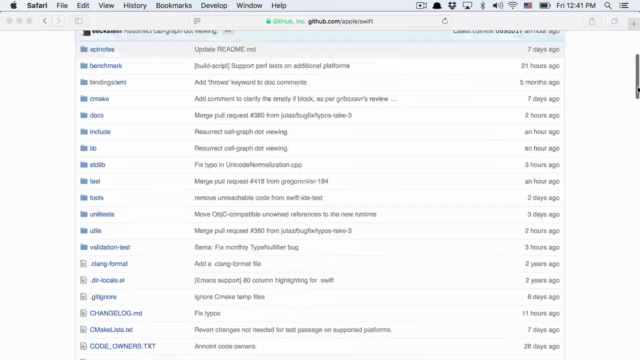Image resolution: width=640 pixels, height=360 pixels.
Task: Click the Bluetooth menu bar icon
Action: (x=482, y=6)
